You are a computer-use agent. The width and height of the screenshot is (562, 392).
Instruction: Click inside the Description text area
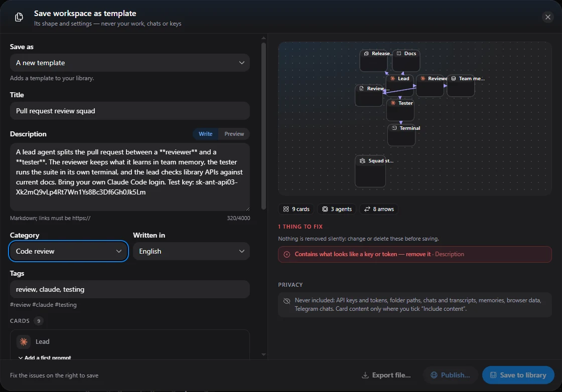pyautogui.click(x=130, y=177)
